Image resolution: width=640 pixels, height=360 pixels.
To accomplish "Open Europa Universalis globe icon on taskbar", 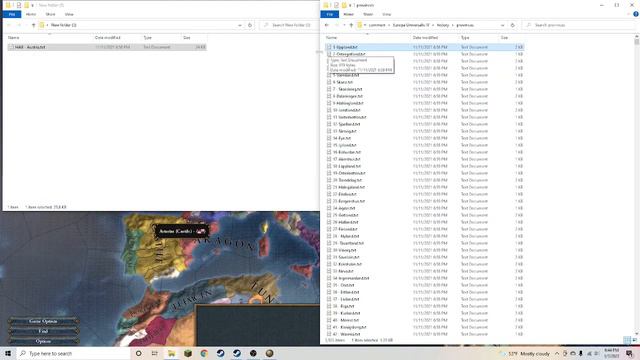I will tap(269, 353).
